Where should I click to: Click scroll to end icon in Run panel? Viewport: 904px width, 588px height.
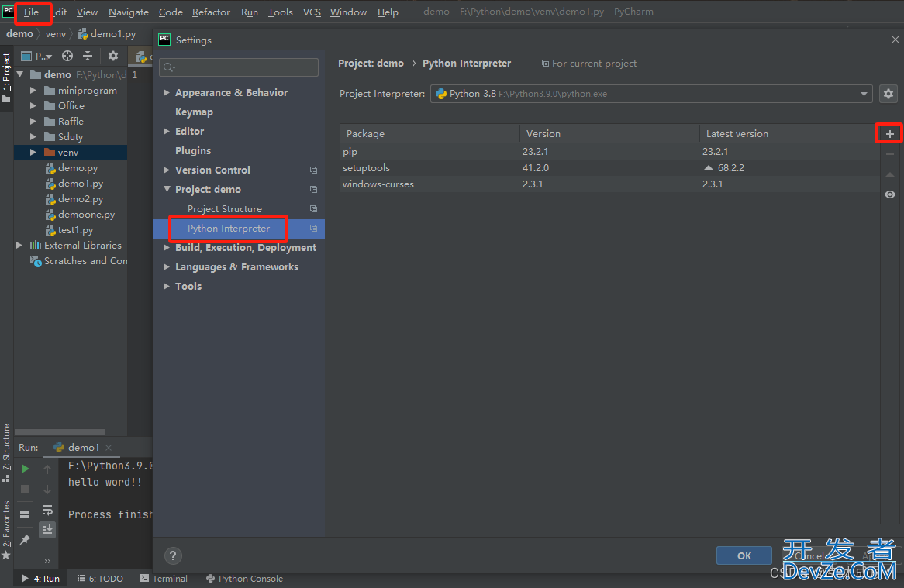47,529
